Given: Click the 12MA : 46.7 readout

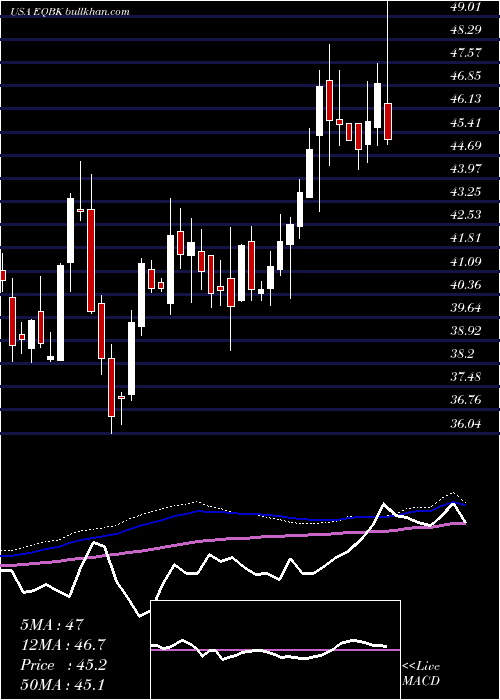Looking at the screenshot, I should pyautogui.click(x=63, y=645).
